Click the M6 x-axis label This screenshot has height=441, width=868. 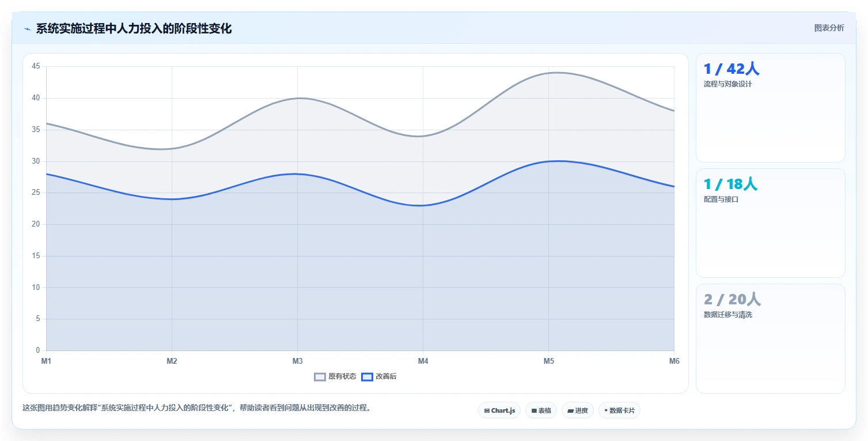(674, 361)
